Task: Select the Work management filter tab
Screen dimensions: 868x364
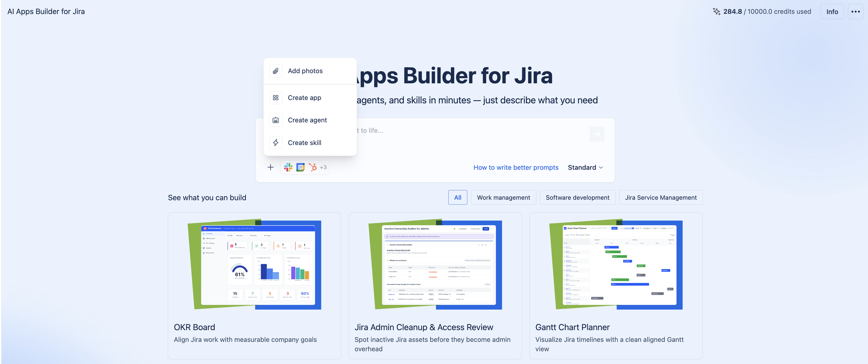Action: pos(503,198)
